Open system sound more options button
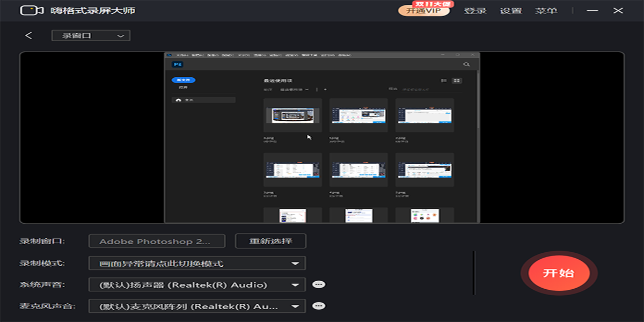Viewport: 644px width, 322px height. click(319, 284)
